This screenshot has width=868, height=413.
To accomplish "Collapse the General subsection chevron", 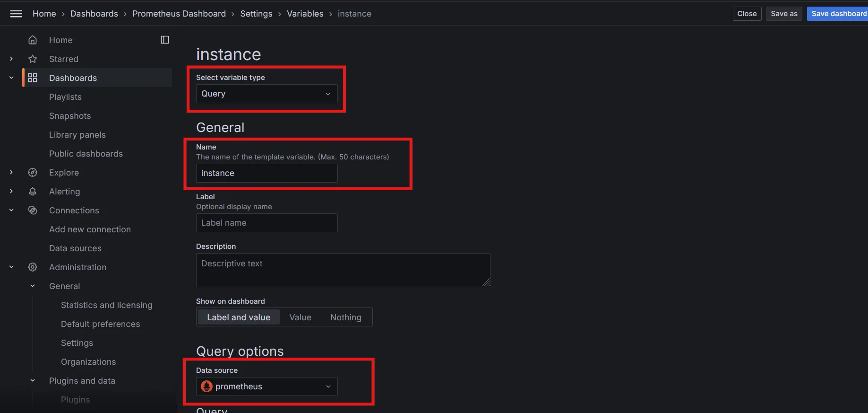I will click(33, 286).
